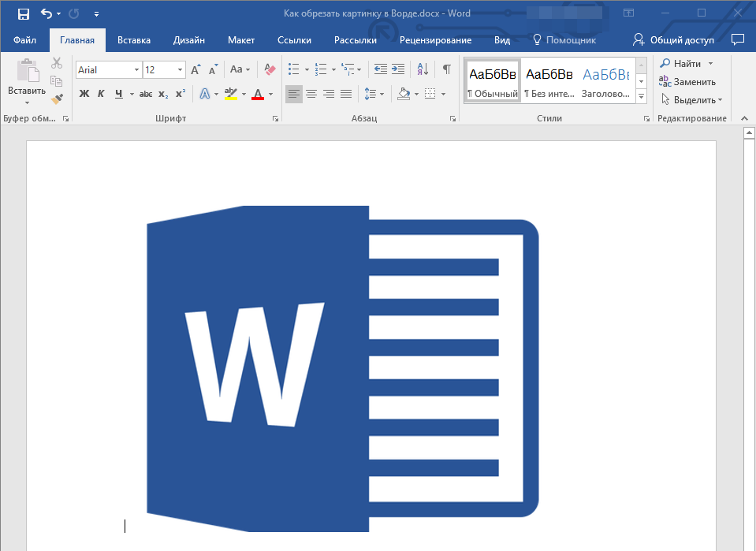The image size is (756, 551).
Task: Select the Обычный style thumbnail
Action: (493, 81)
